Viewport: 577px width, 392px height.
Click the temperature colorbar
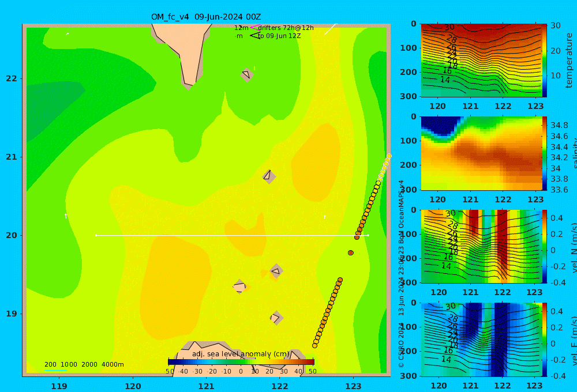click(545, 61)
